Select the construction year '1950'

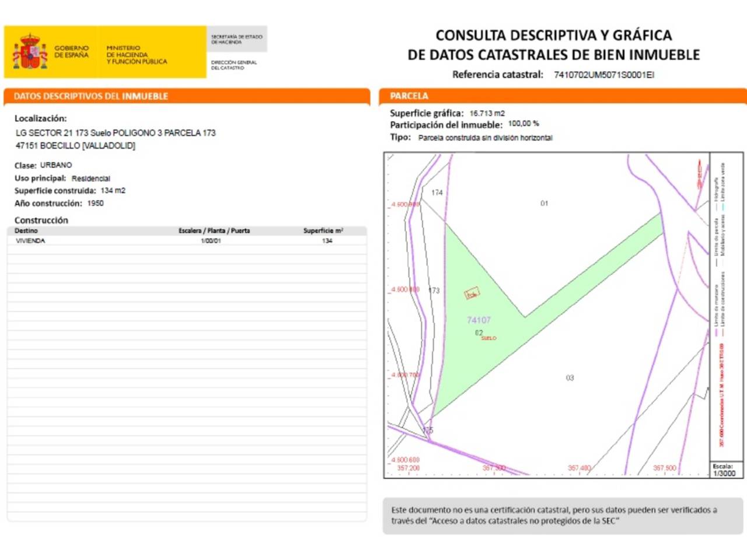point(95,204)
